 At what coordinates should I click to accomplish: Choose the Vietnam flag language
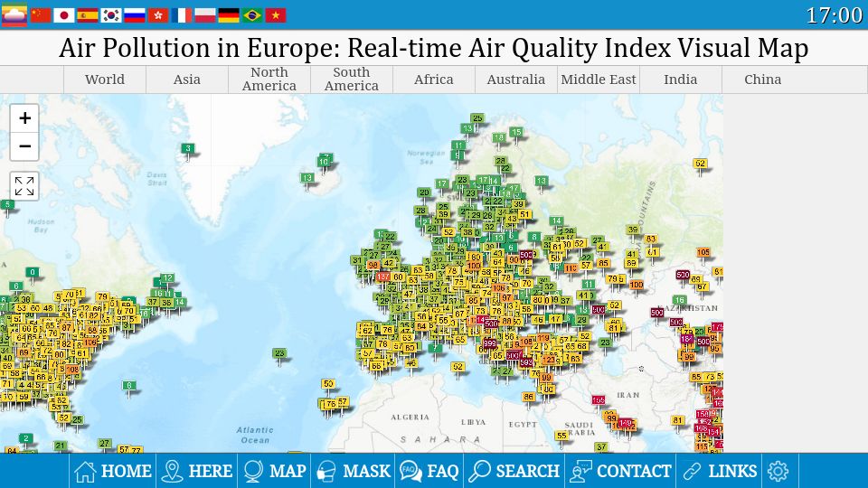click(276, 15)
